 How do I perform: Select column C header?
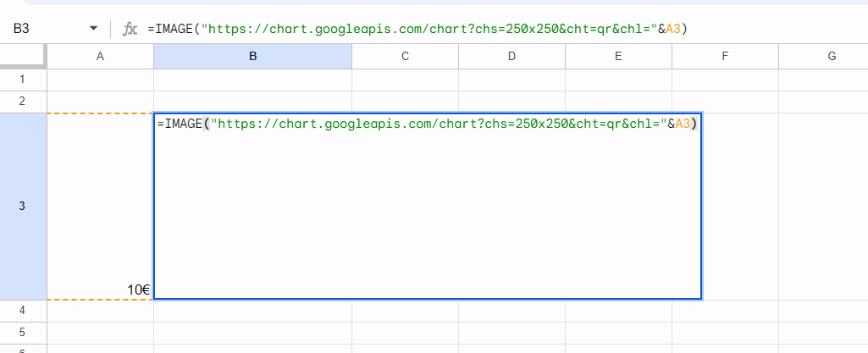point(405,57)
